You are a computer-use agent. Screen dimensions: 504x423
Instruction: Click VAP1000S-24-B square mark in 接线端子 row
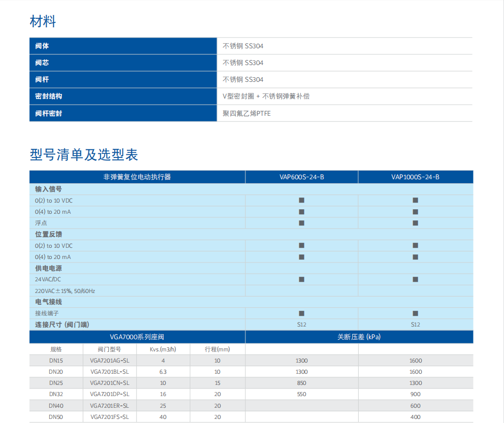[x=415, y=313]
